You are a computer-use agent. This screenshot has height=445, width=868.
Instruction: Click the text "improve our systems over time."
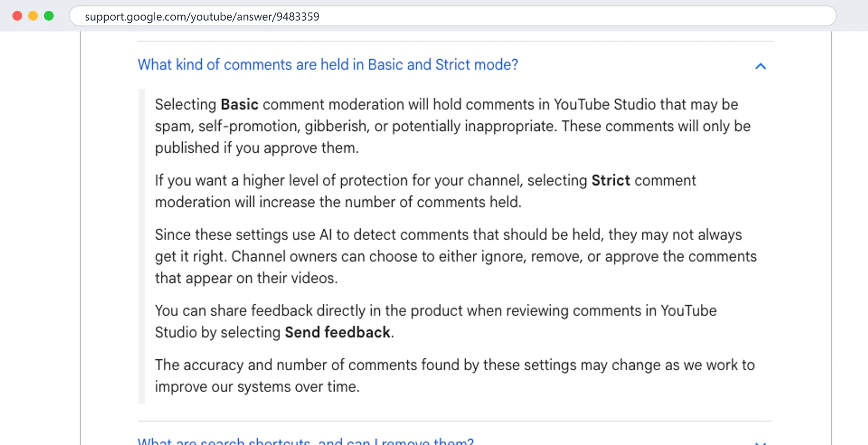coord(257,386)
